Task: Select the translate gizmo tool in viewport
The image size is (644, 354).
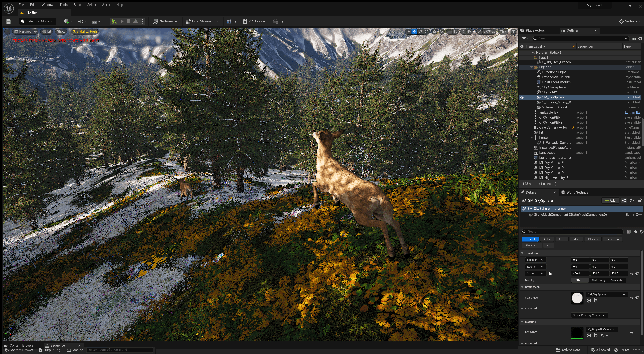Action: pos(415,32)
